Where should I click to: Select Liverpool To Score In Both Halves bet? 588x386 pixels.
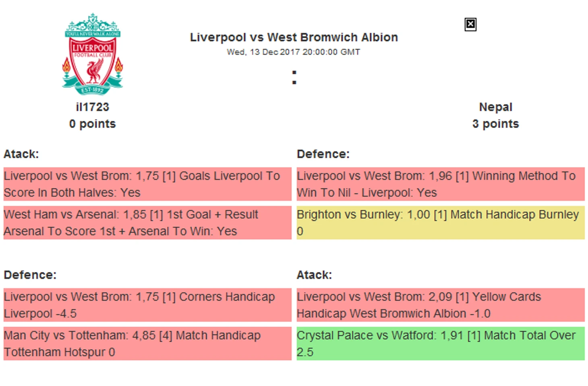coord(147,184)
